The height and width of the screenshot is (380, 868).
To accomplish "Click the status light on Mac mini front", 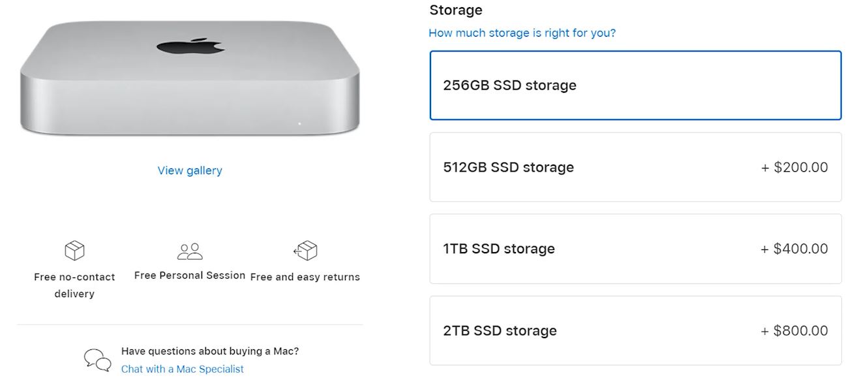I will [x=299, y=123].
